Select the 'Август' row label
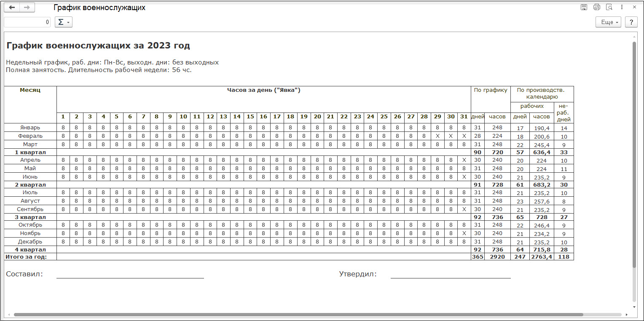 [x=30, y=201]
